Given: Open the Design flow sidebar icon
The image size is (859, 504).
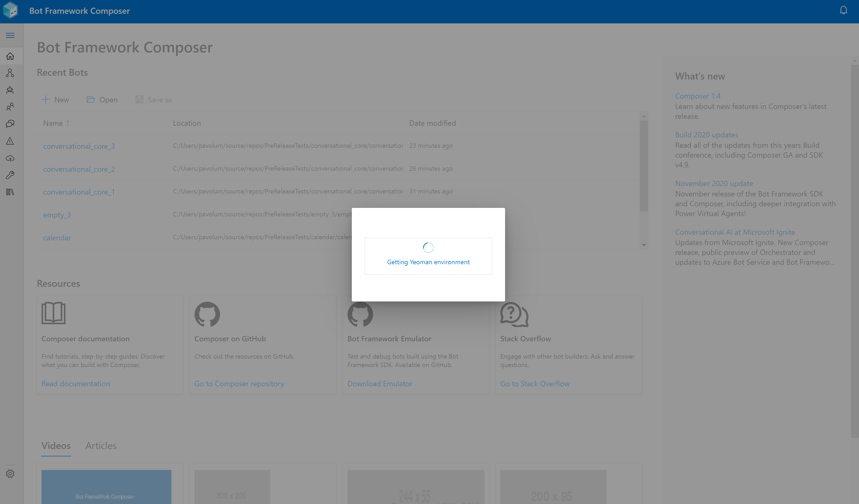Looking at the screenshot, I should click(10, 73).
